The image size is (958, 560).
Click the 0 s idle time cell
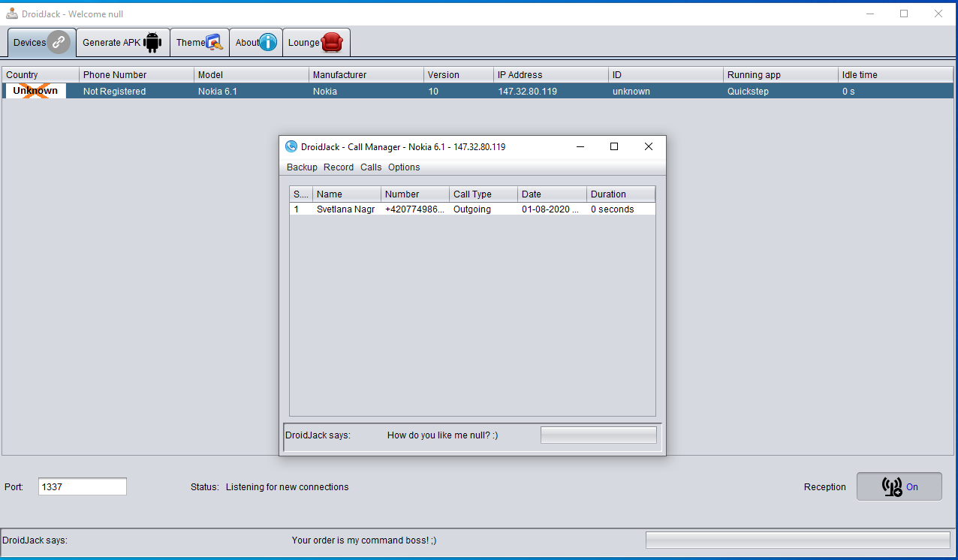click(x=896, y=91)
